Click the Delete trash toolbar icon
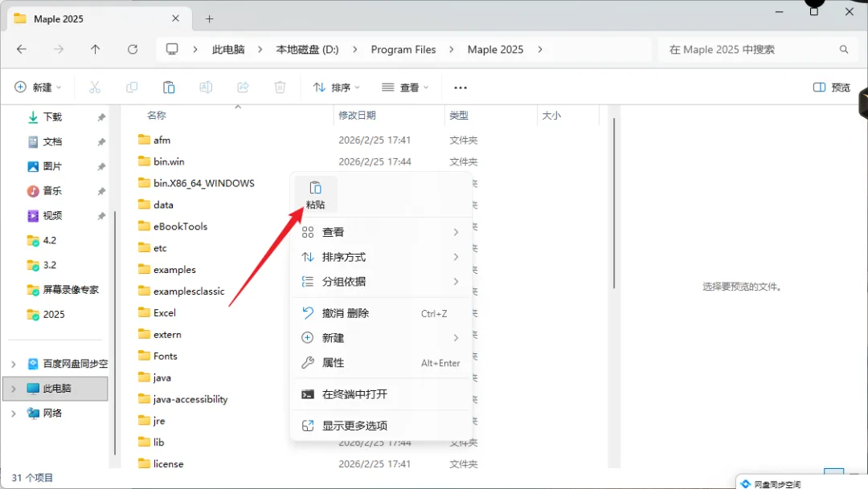Image resolution: width=868 pixels, height=489 pixels. [280, 88]
